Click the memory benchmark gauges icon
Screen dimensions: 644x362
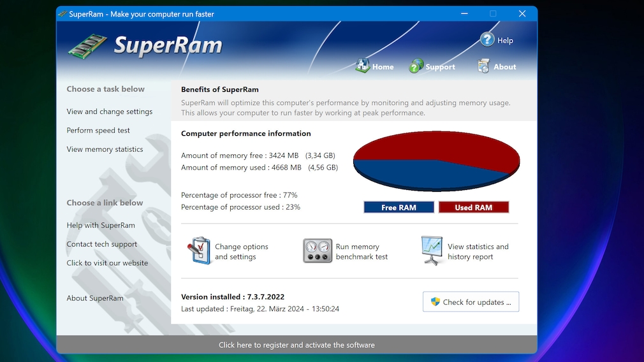(x=318, y=251)
